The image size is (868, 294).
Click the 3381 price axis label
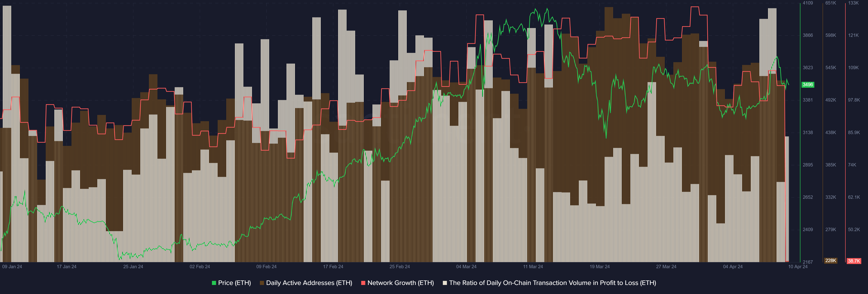point(808,100)
